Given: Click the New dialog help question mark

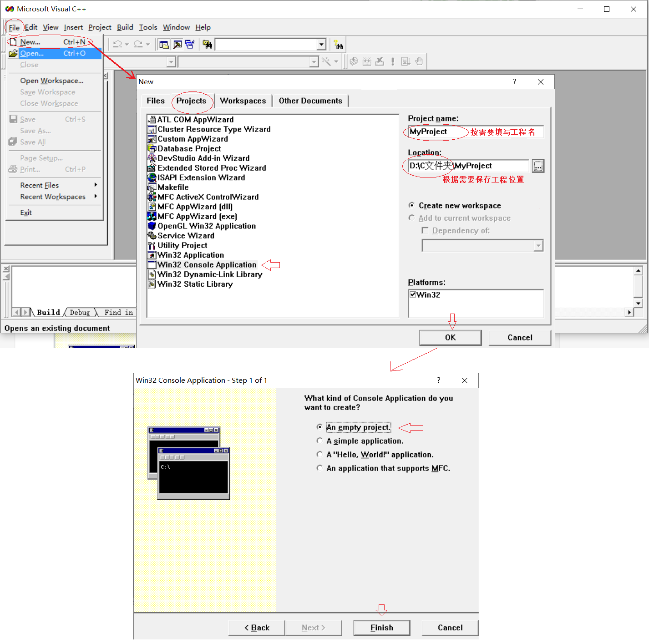Looking at the screenshot, I should (x=515, y=81).
